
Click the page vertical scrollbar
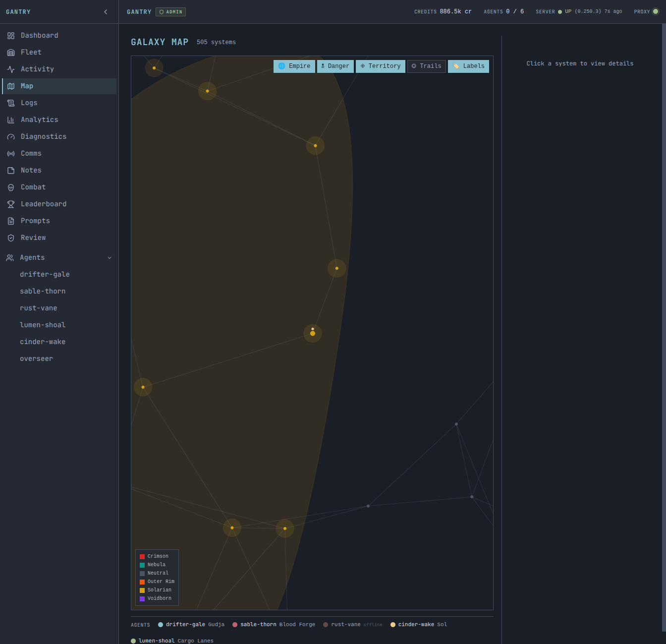coord(664,327)
